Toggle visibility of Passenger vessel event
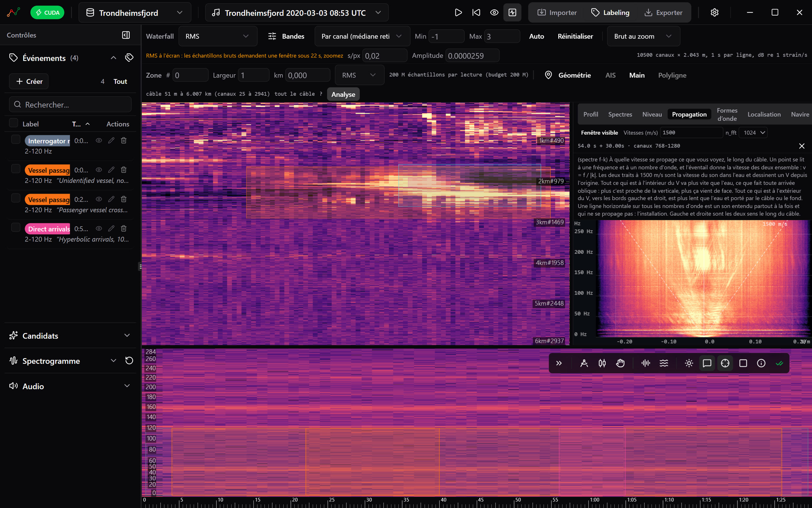Screen dimensions: 812x508 99,199
